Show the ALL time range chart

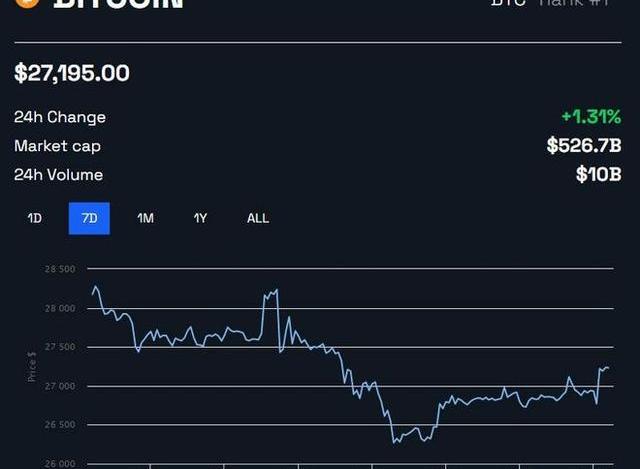pos(258,218)
